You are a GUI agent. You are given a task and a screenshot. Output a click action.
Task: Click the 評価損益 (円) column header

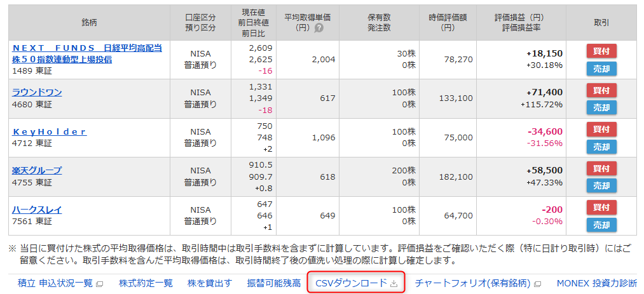[x=521, y=23]
